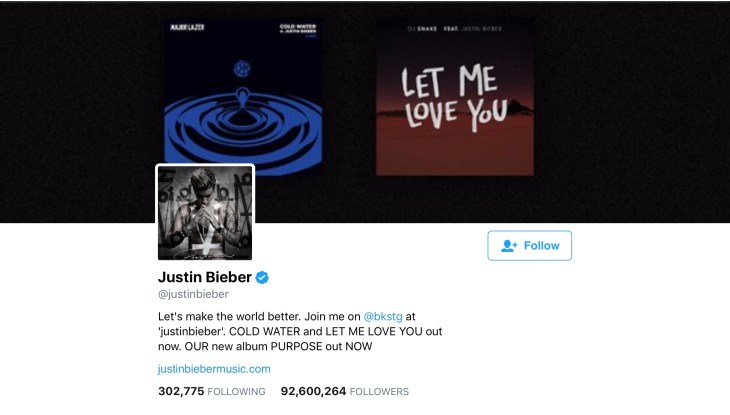Click the FOLLOWERS label
This screenshot has height=415, width=730.
tap(379, 392)
